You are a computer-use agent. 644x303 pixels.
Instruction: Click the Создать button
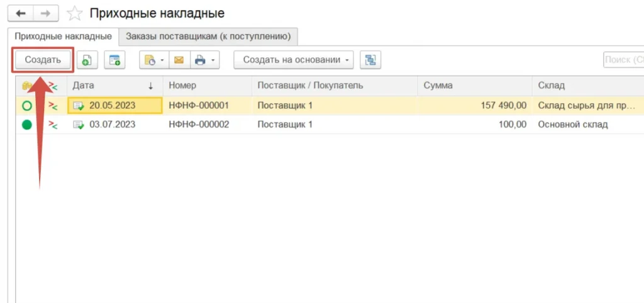point(43,60)
